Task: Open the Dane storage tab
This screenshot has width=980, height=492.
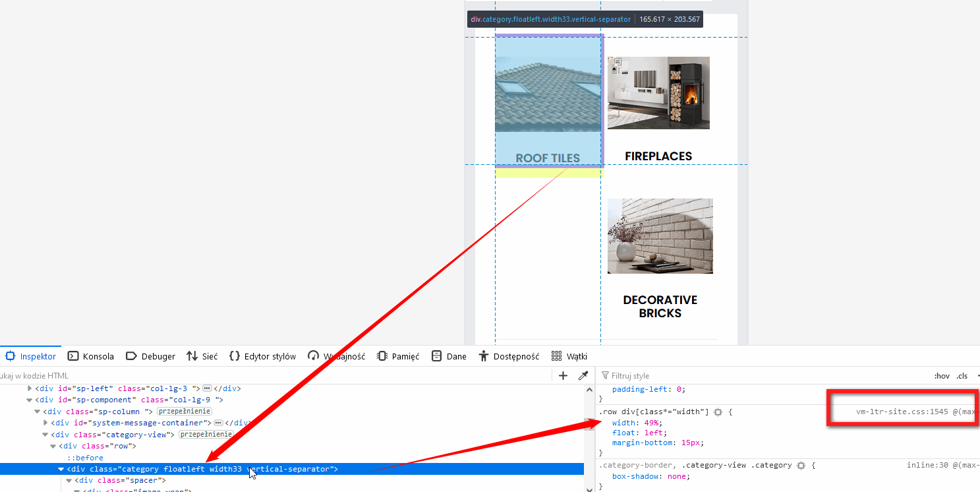Action: pos(449,356)
